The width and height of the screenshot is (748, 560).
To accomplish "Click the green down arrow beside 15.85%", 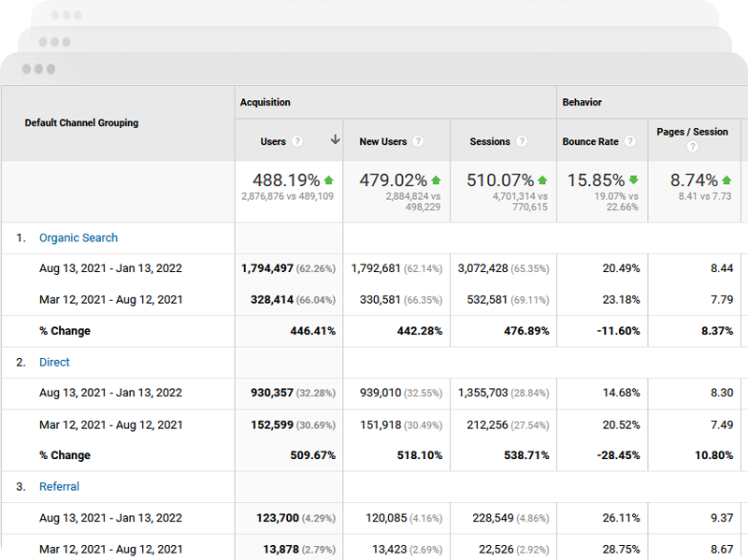I will (633, 180).
